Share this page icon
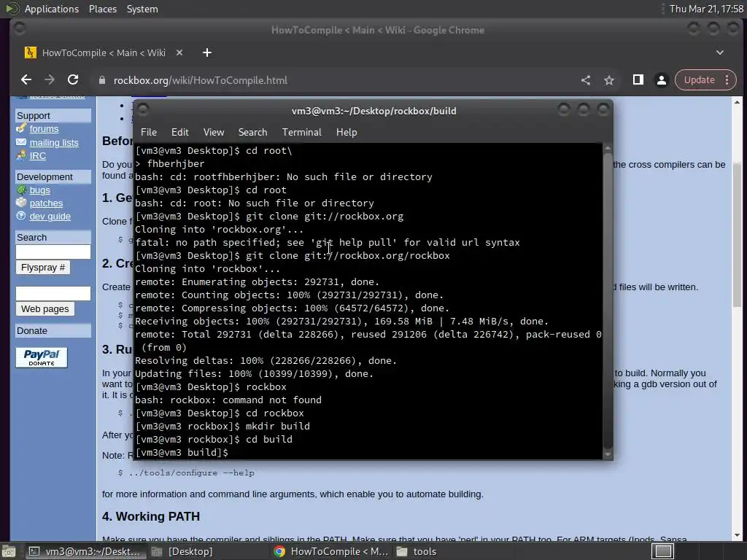 click(586, 80)
